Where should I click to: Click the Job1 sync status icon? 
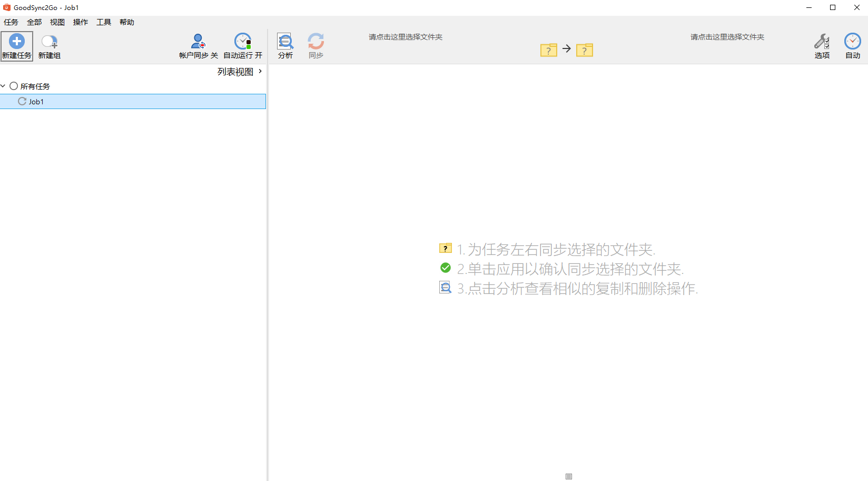22,101
